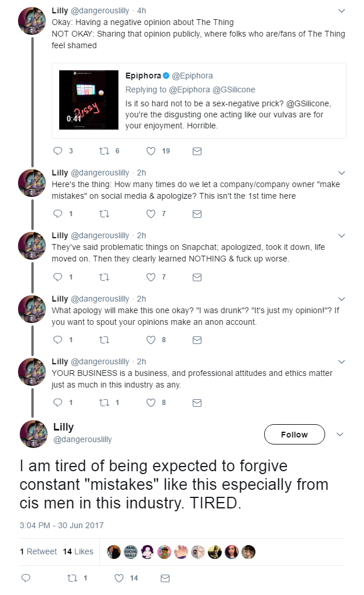Like the "What apology will make this one okay" tweet
Image resolution: width=364 pixels, height=595 pixels.
[x=151, y=339]
